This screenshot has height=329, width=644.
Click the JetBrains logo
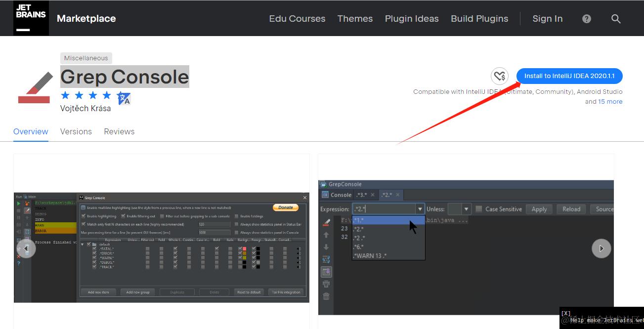point(31,18)
